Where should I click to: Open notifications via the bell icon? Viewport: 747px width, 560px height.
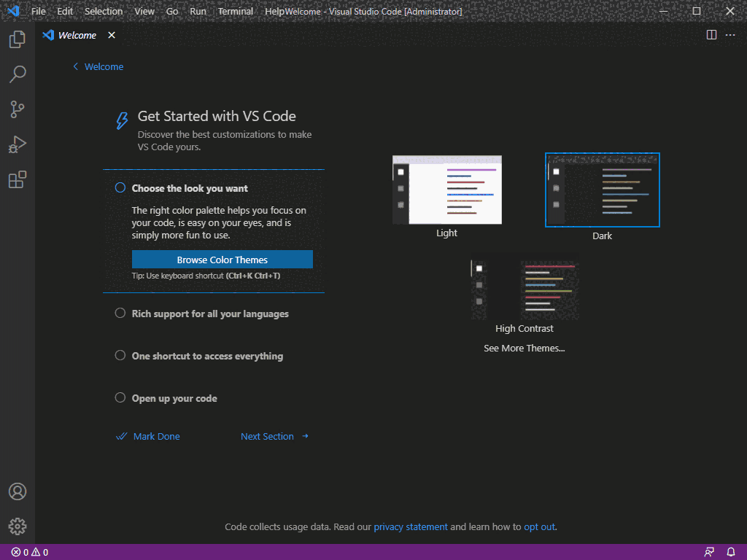[x=730, y=552]
